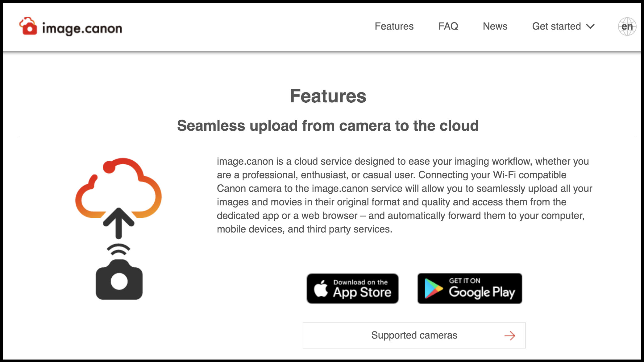Expand the Get started dropdown menu
This screenshot has height=362, width=644.
tap(564, 26)
